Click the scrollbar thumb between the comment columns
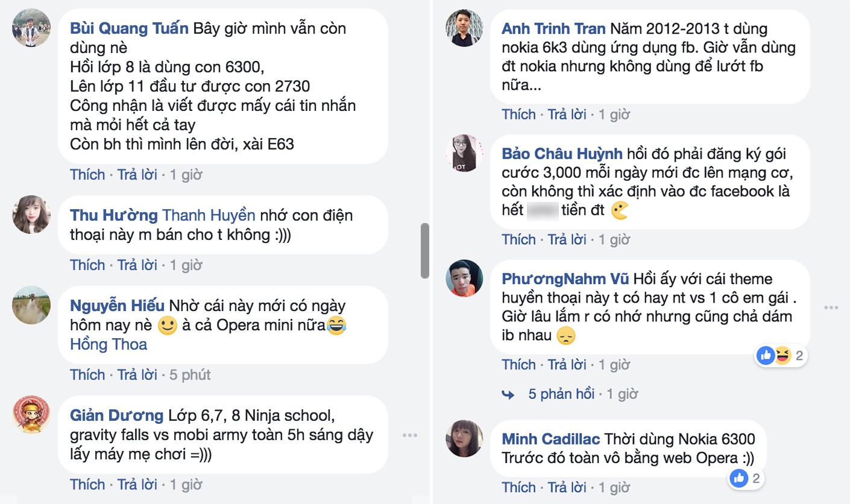The width and height of the screenshot is (850, 504). tap(425, 251)
